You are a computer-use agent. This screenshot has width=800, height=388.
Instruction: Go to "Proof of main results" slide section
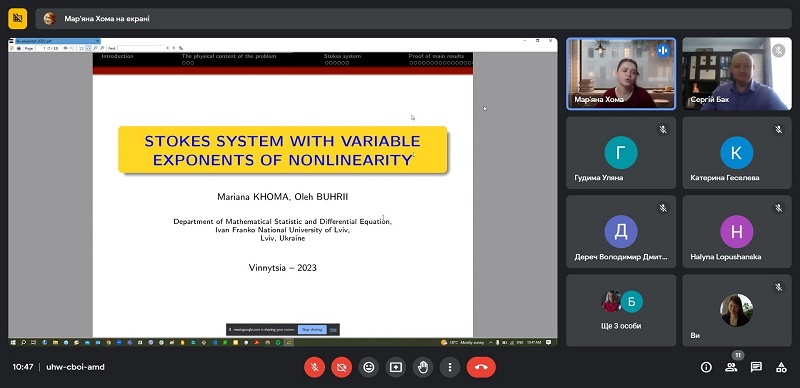[x=436, y=56]
